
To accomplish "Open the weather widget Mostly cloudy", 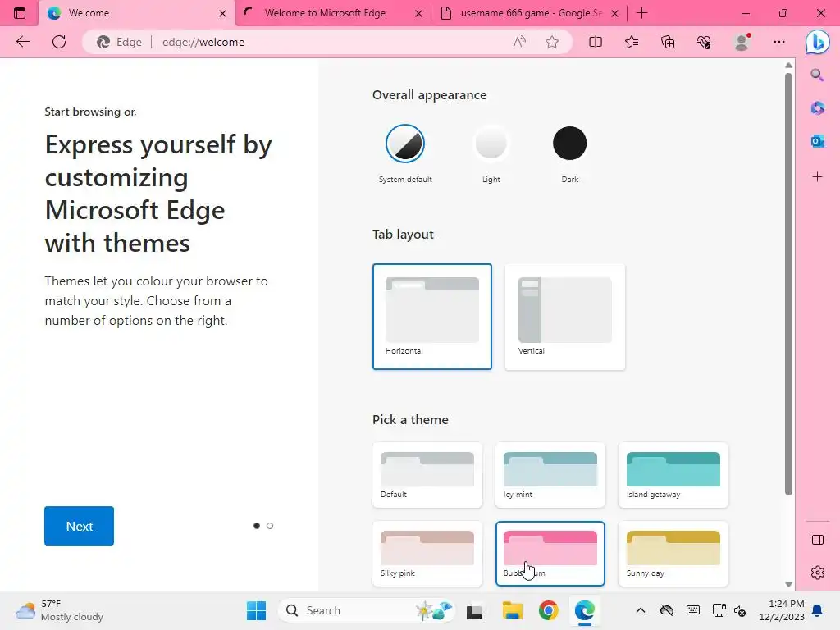I will coord(59,610).
